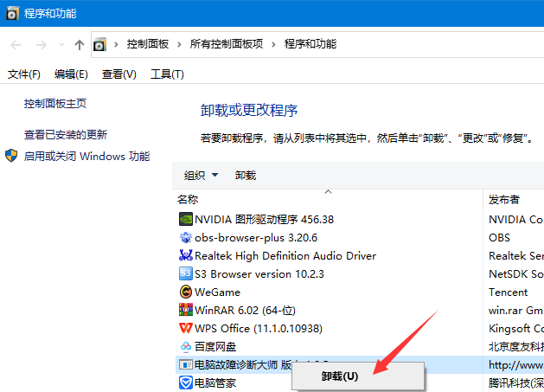Open 查看已安装的更新 link
The height and width of the screenshot is (392, 544).
pyautogui.click(x=66, y=135)
